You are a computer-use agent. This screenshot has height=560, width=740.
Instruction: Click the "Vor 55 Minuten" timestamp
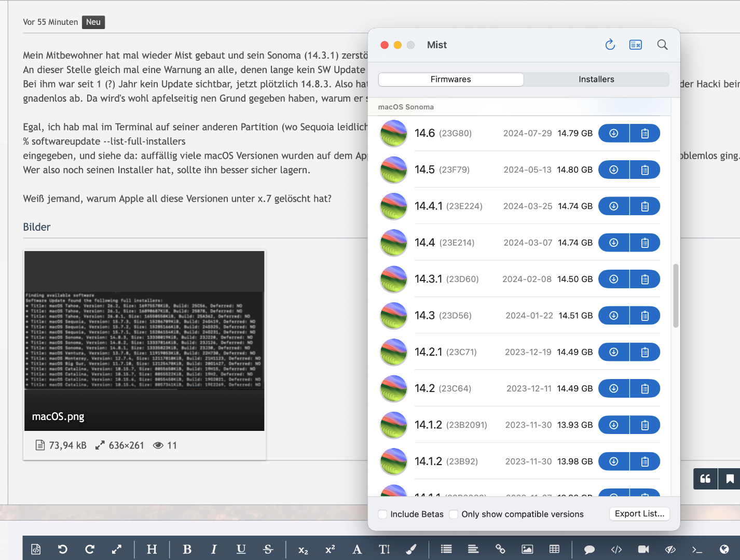[50, 22]
